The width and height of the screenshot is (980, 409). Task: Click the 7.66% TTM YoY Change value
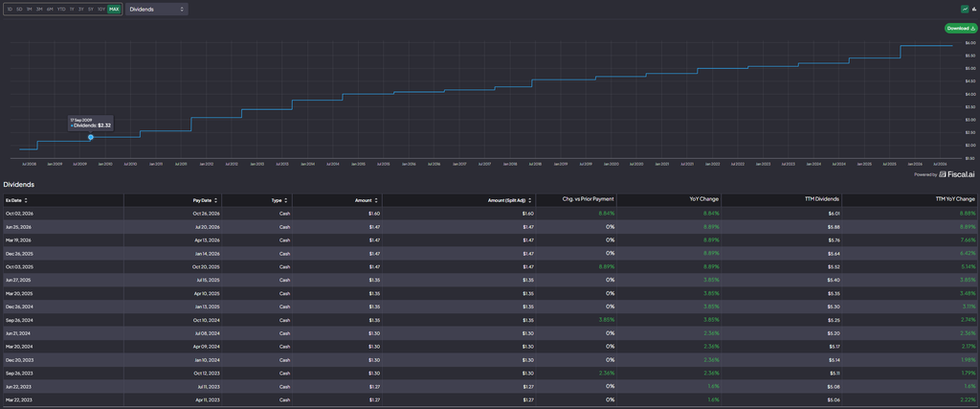pos(969,240)
